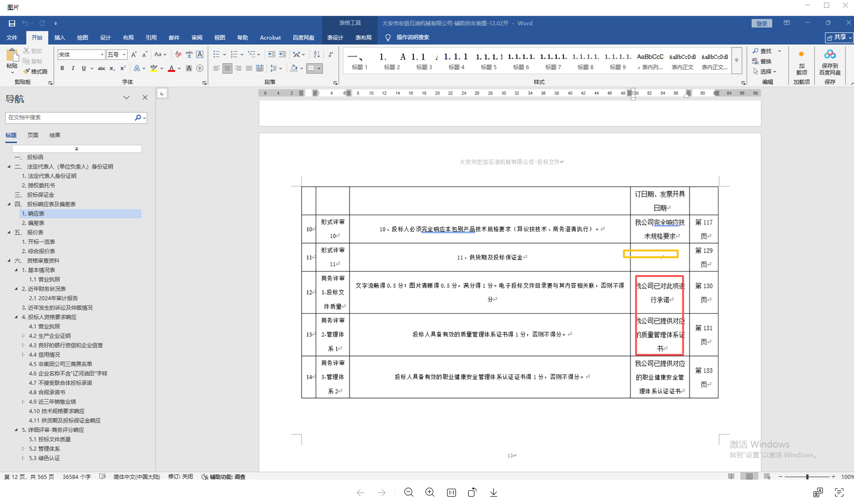Click the 登录 button in title bar
The width and height of the screenshot is (854, 504).
761,23
